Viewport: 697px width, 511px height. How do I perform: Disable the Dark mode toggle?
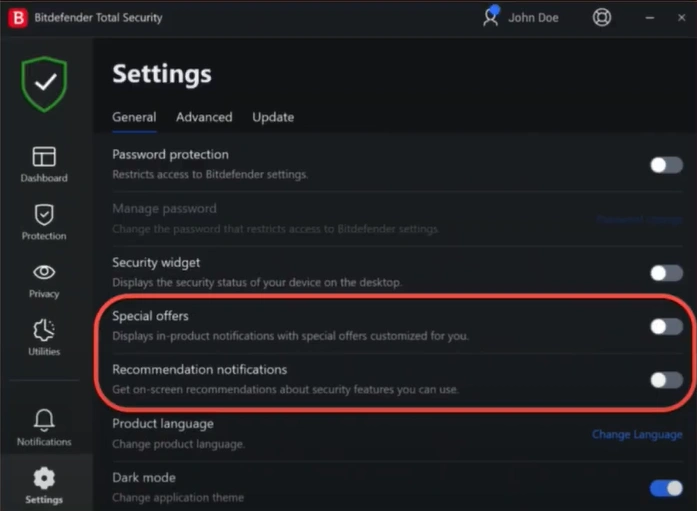(666, 488)
